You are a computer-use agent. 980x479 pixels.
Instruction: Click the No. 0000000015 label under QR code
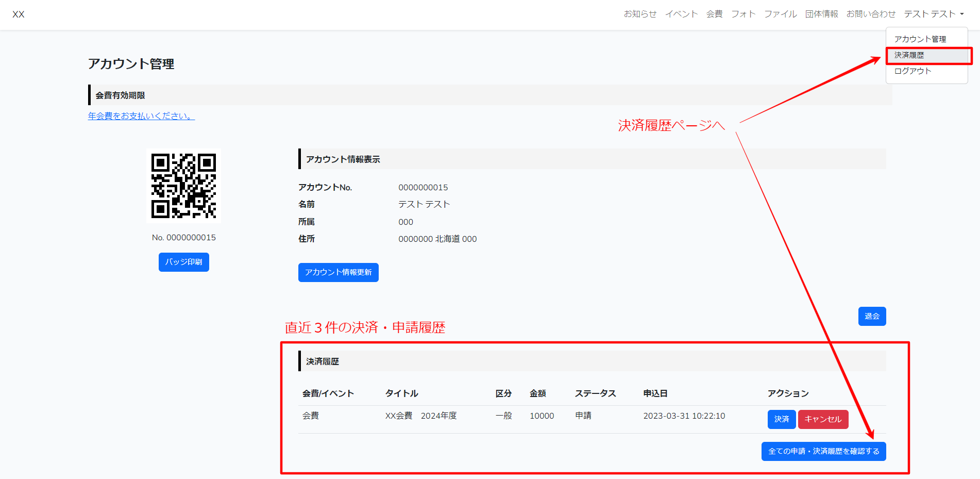[184, 238]
